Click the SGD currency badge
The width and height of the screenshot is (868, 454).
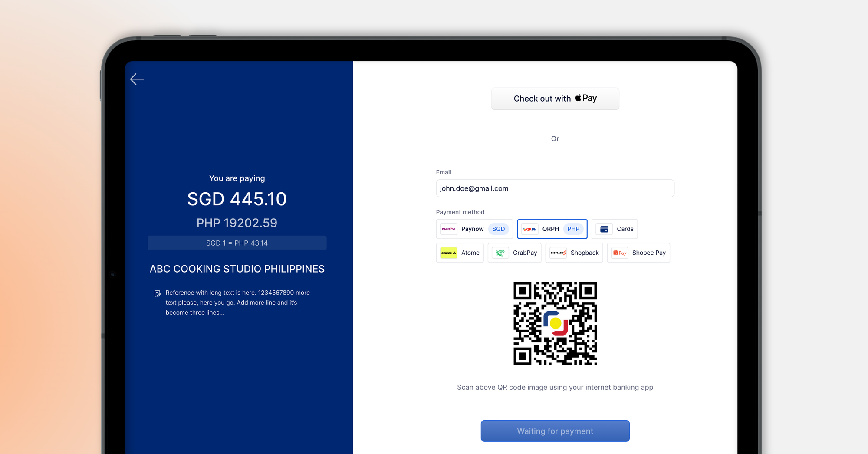pyautogui.click(x=498, y=229)
